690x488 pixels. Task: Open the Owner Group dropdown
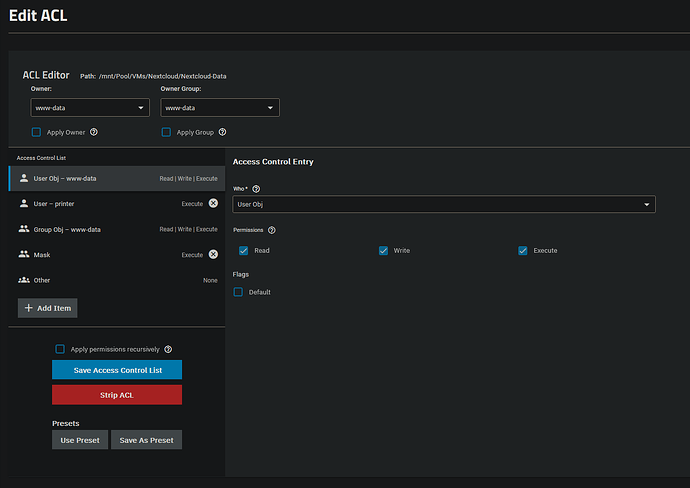pyautogui.click(x=220, y=108)
